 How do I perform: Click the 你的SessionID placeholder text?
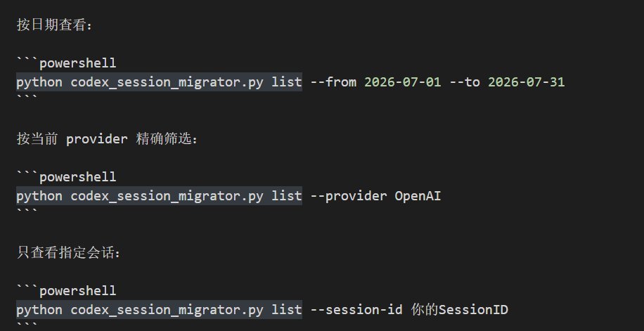[460, 310]
